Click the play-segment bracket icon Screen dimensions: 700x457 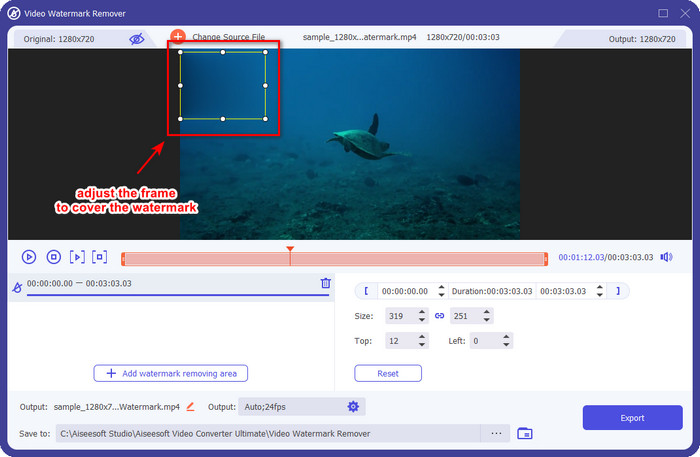coord(77,257)
